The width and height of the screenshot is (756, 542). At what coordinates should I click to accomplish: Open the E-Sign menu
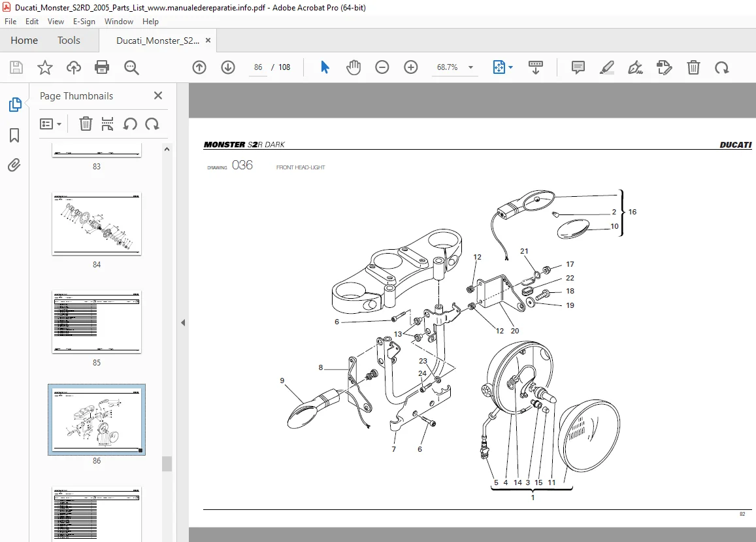tap(84, 21)
